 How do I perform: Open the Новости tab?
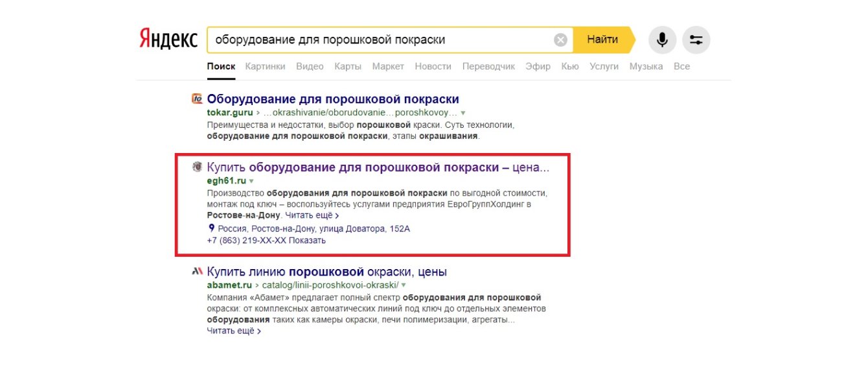(433, 66)
